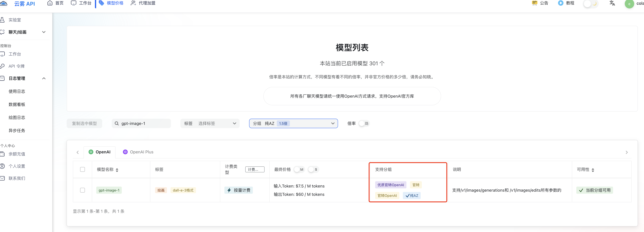
Task: Click the 联系我们 envelope icon
Action: click(x=2, y=178)
